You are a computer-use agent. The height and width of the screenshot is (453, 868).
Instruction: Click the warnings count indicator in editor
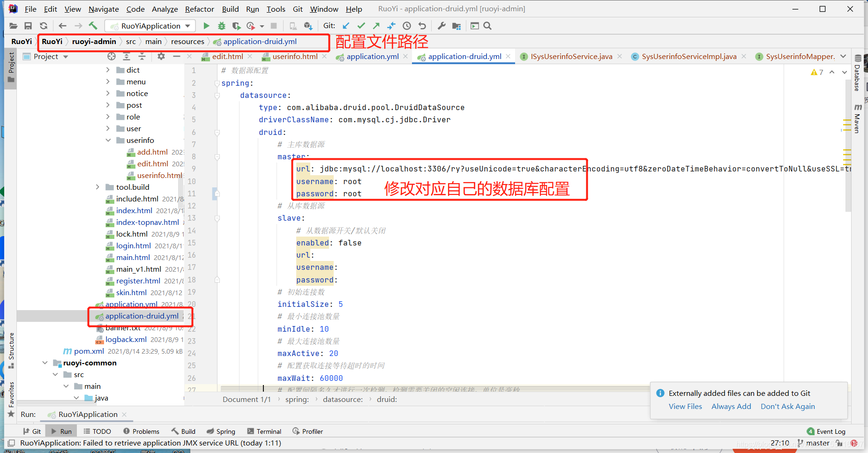click(x=817, y=72)
